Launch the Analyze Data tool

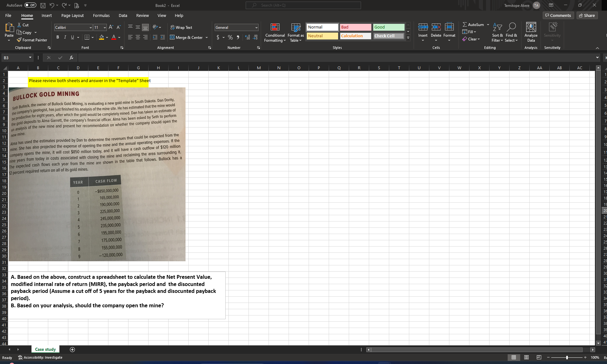(531, 31)
